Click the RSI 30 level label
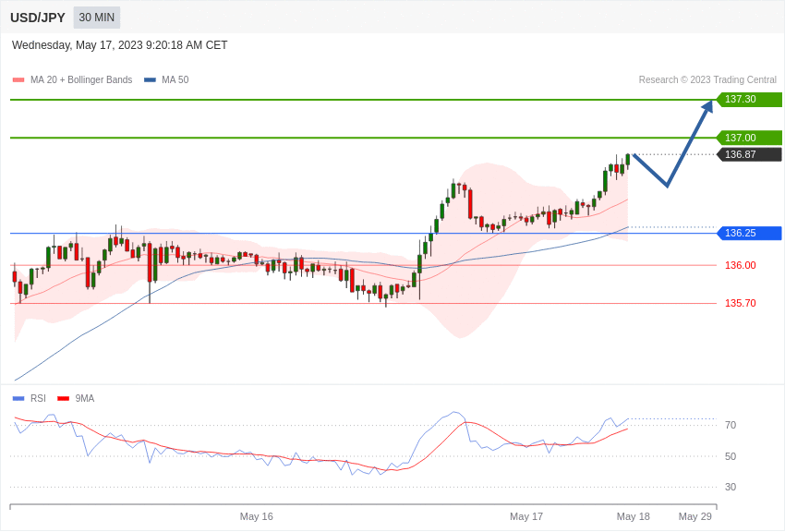The height and width of the screenshot is (532, 785). pos(731,487)
